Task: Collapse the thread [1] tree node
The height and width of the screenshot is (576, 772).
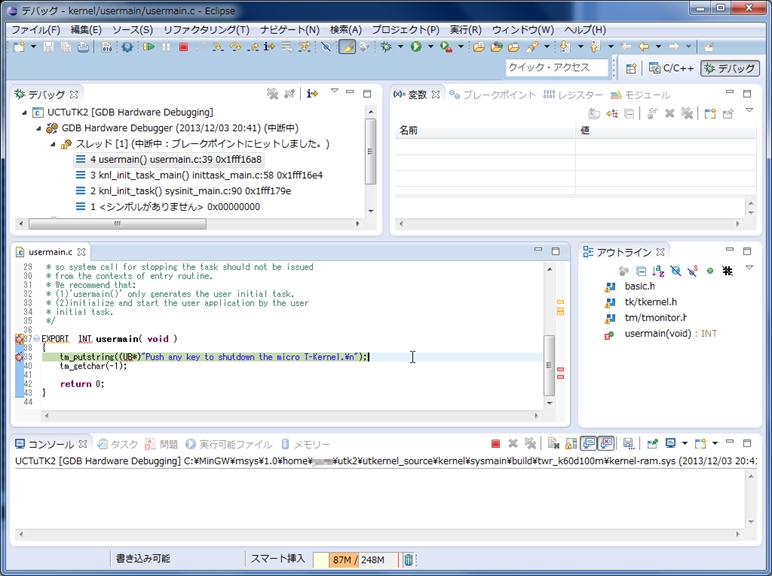Action: pyautogui.click(x=53, y=144)
